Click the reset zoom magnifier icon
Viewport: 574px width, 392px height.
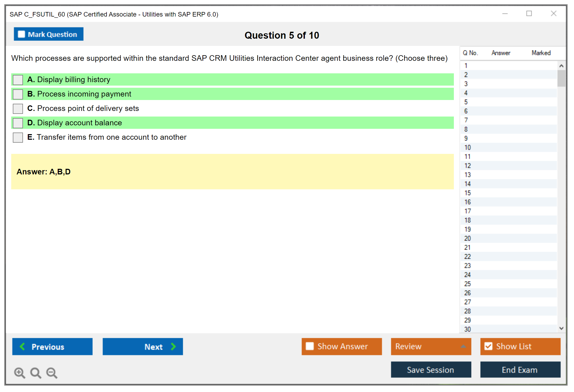[x=36, y=373]
